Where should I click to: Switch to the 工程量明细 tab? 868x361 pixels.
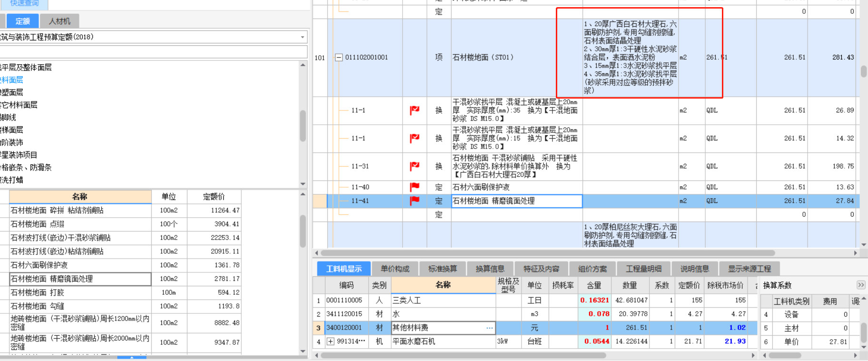click(644, 269)
